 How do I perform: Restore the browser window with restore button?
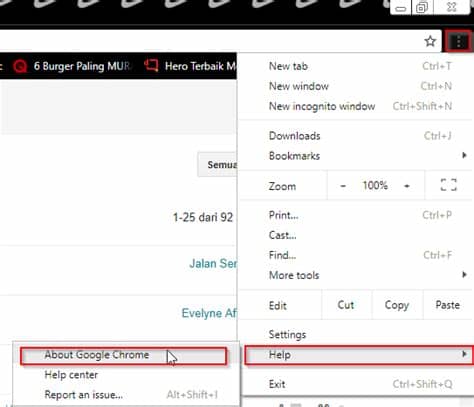point(422,7)
